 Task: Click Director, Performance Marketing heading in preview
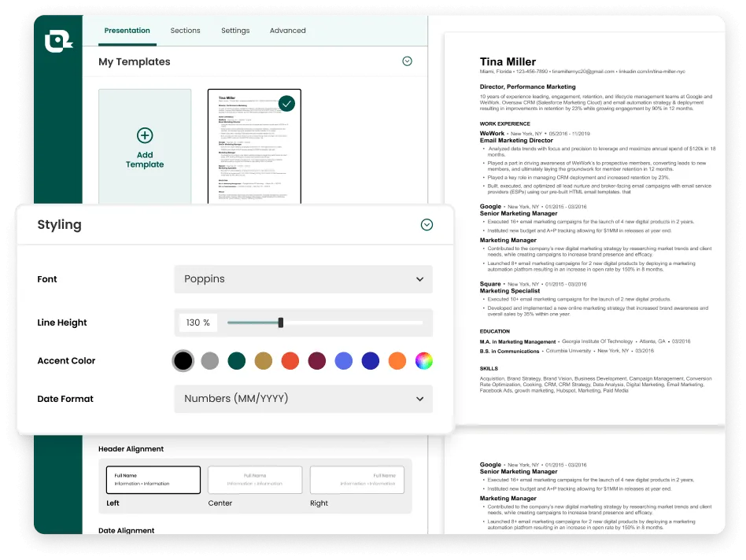(x=527, y=87)
